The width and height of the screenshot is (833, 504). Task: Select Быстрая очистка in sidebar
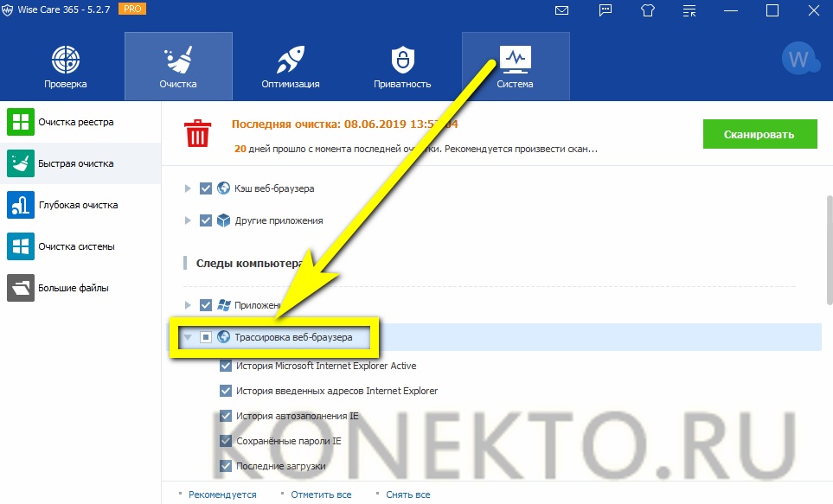80,163
